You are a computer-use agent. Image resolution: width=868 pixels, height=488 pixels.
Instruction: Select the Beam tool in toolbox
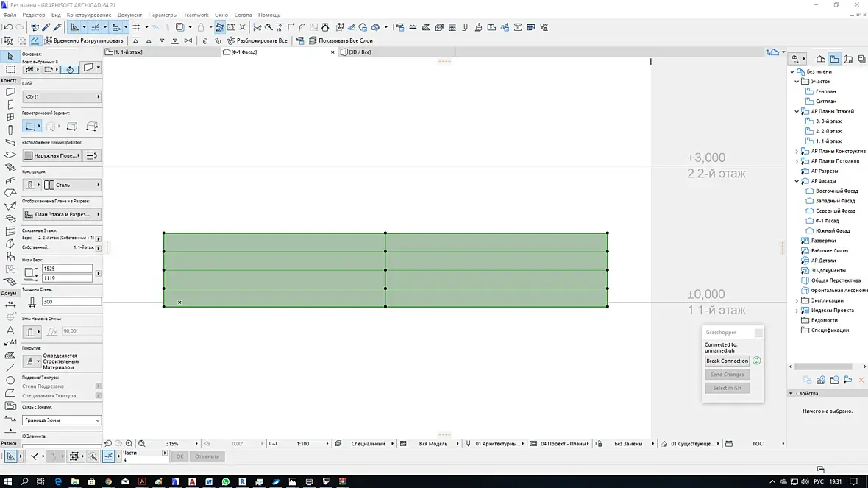tap(10, 142)
